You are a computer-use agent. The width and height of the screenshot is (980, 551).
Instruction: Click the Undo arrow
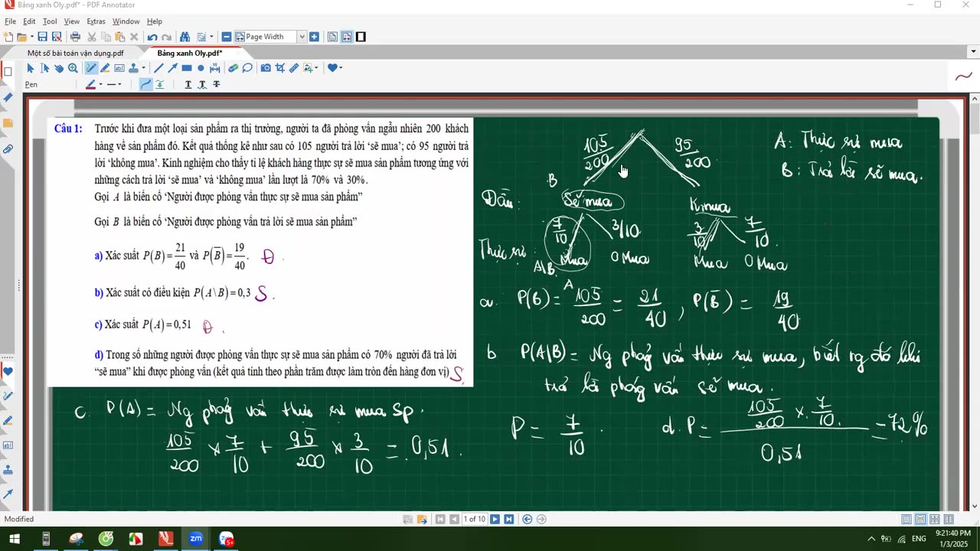152,37
